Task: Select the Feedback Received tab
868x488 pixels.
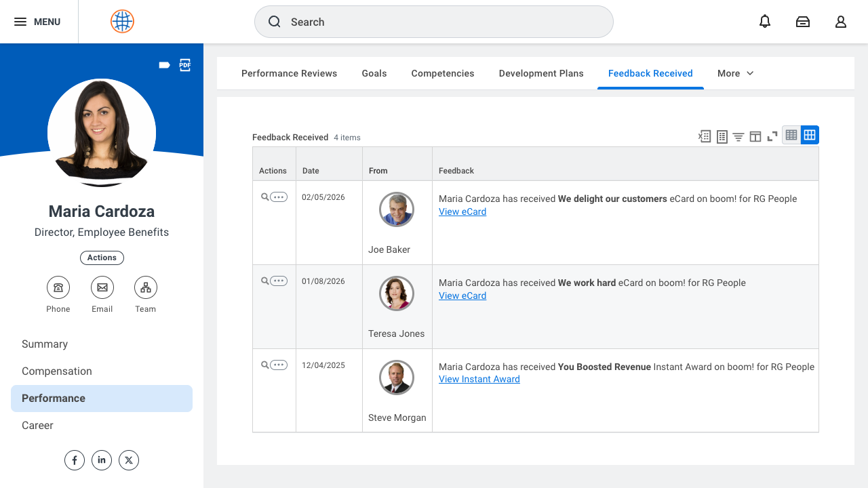Action: point(650,73)
